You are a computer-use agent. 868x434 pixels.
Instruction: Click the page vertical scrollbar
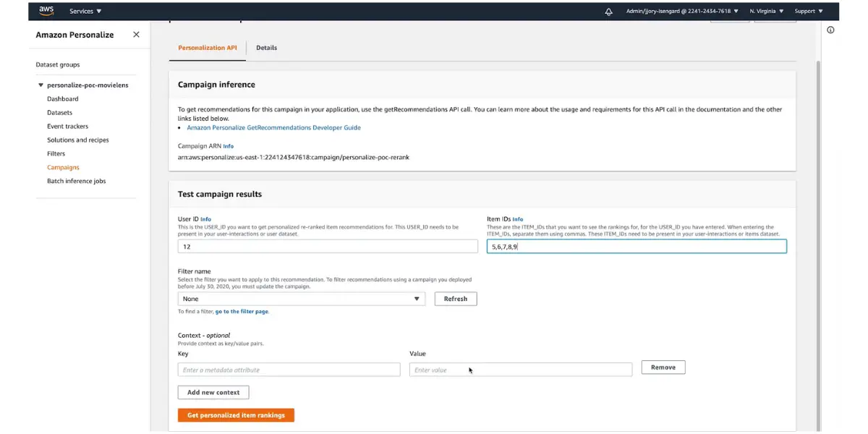tap(819, 246)
